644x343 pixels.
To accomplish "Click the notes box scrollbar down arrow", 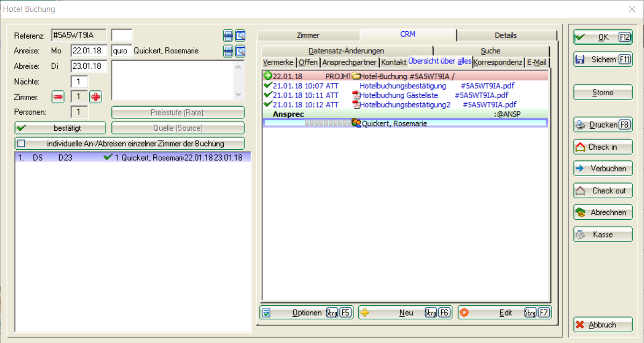I will pyautogui.click(x=239, y=94).
